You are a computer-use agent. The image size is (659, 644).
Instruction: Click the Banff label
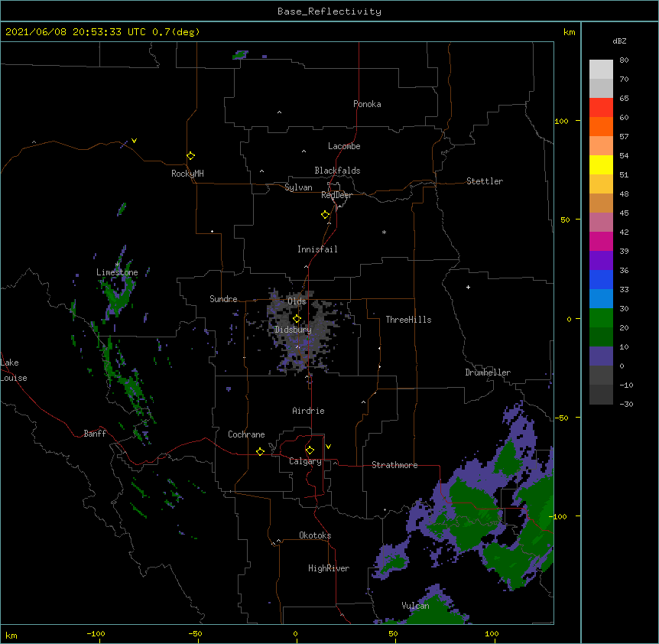point(95,434)
